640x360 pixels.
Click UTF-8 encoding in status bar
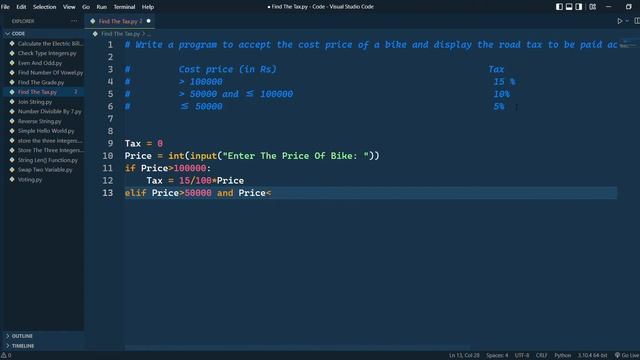522,356
